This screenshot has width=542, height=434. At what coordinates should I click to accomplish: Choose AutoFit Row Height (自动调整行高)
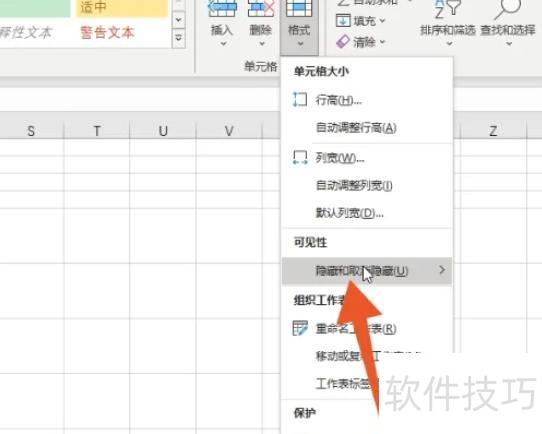367,128
